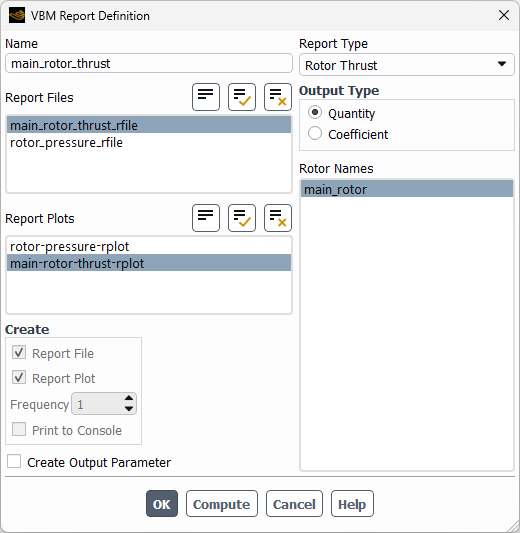This screenshot has width=520, height=533.
Task: Select main_rotor in Rotor Names list
Action: [x=407, y=189]
